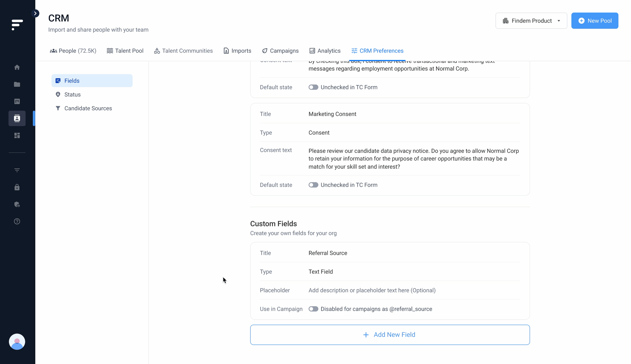
Task: Open the lock icon in sidebar
Action: (17, 187)
